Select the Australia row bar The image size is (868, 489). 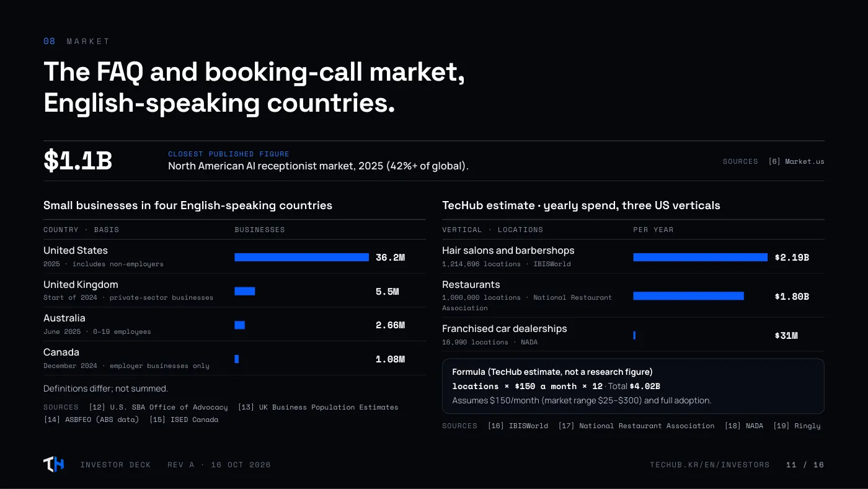pyautogui.click(x=240, y=325)
